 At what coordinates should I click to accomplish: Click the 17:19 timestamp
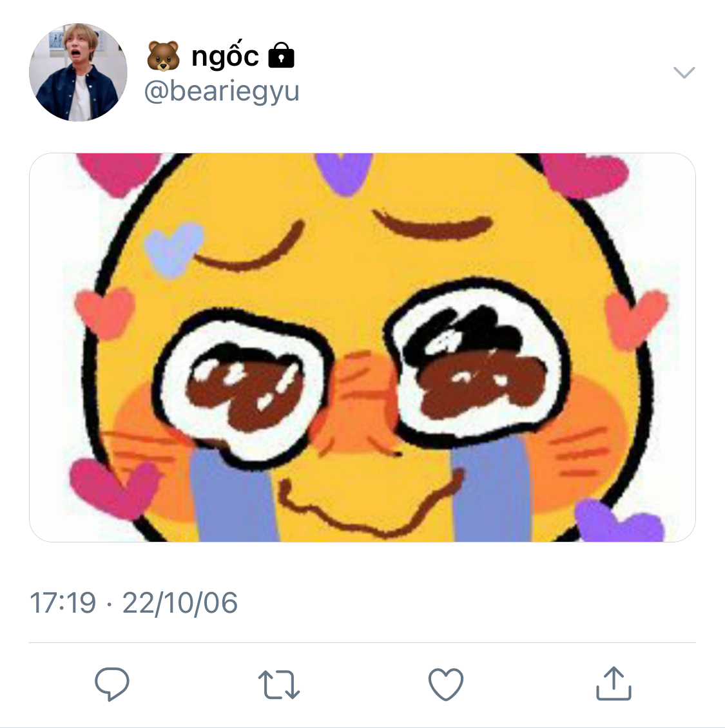pyautogui.click(x=63, y=602)
